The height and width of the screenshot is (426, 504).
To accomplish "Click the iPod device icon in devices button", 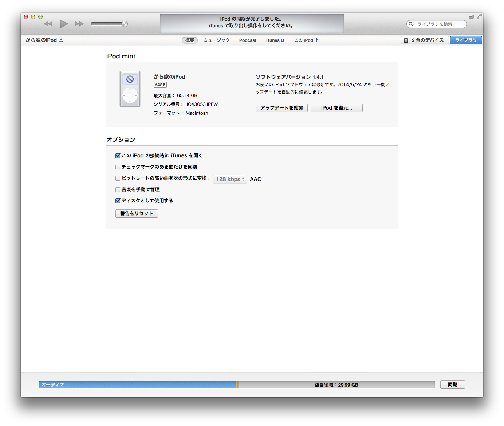I will [x=406, y=40].
